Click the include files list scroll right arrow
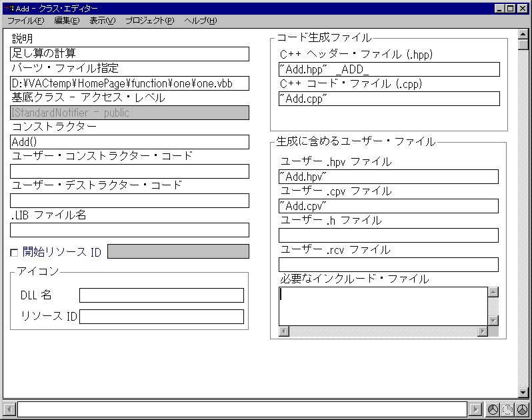This screenshot has height=420, width=532. point(483,331)
